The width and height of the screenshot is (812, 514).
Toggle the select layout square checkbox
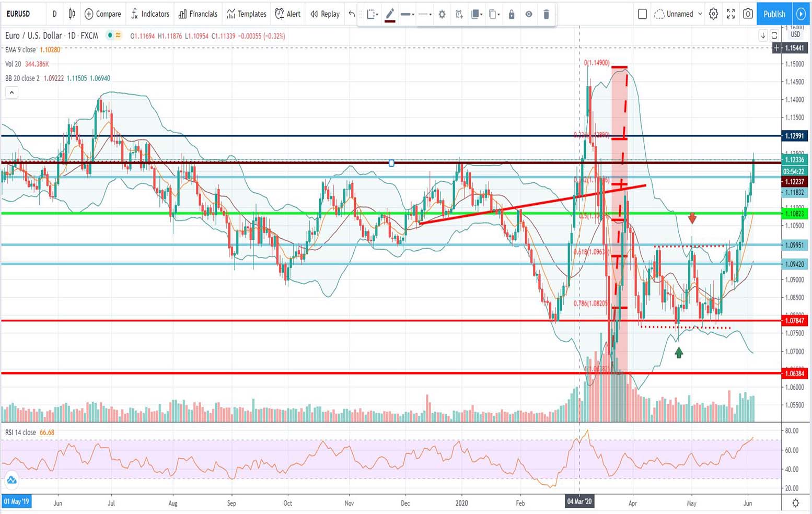(x=642, y=14)
